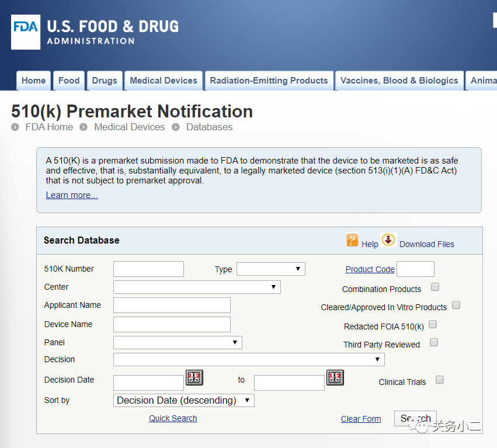The height and width of the screenshot is (448, 497).
Task: Expand the Sort by dropdown
Action: (x=183, y=400)
